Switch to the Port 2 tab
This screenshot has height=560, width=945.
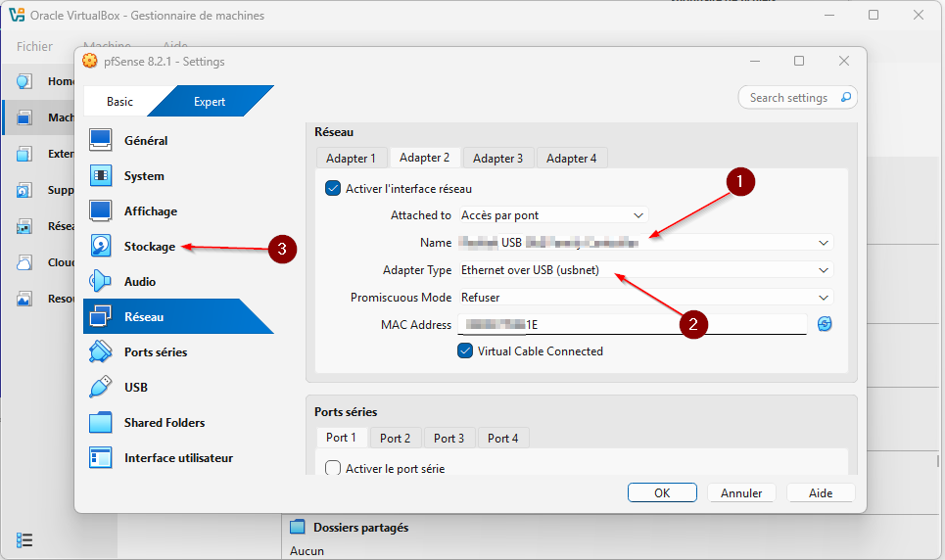[395, 438]
